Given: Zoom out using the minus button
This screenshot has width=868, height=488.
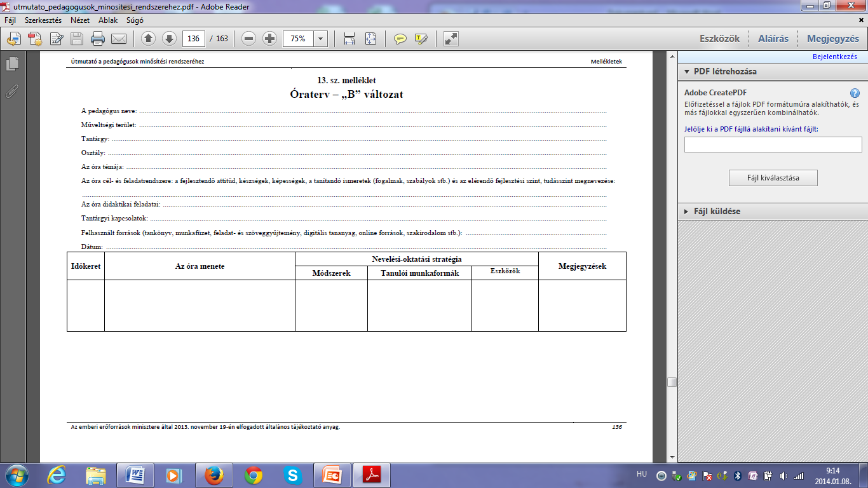Looking at the screenshot, I should (249, 39).
